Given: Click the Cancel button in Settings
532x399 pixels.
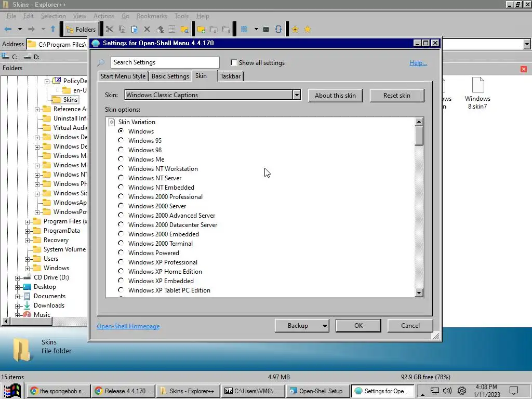Looking at the screenshot, I should pyautogui.click(x=410, y=326).
